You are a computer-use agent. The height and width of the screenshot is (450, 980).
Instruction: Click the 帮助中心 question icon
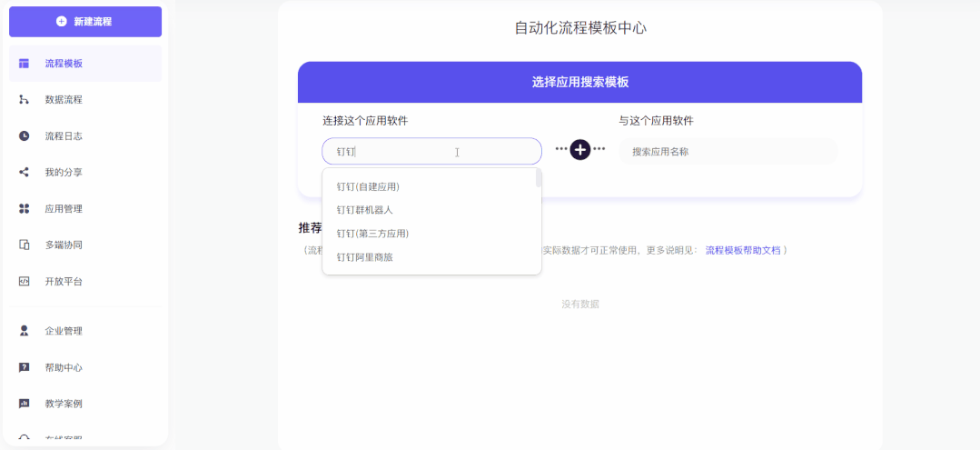point(25,367)
